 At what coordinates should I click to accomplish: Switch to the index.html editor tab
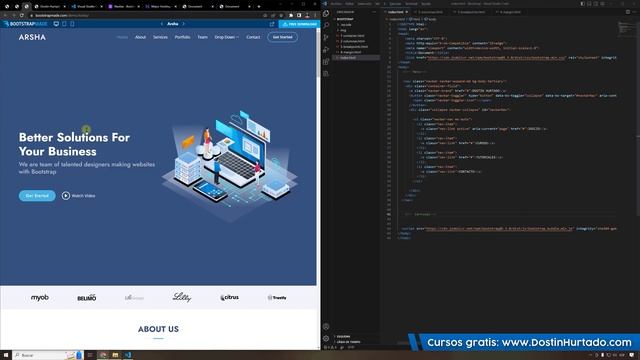pos(396,12)
